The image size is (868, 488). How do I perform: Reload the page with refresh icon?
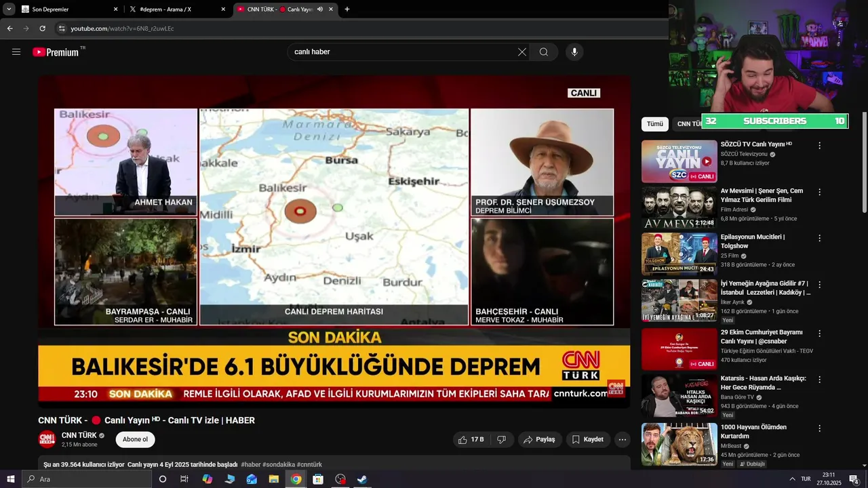coord(42,28)
